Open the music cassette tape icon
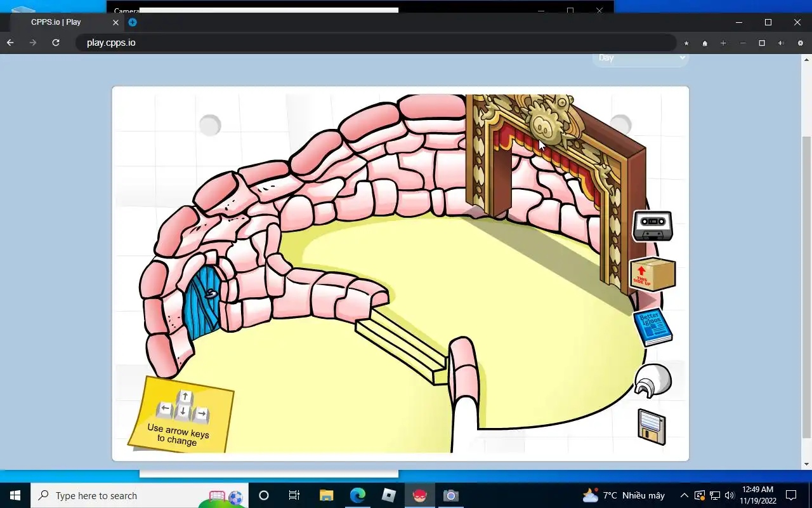The image size is (812, 508). pyautogui.click(x=653, y=225)
